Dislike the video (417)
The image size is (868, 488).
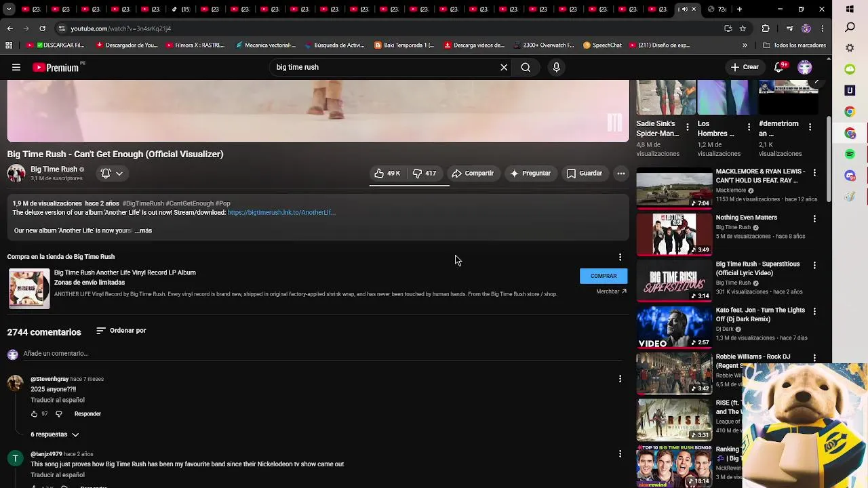pyautogui.click(x=425, y=174)
